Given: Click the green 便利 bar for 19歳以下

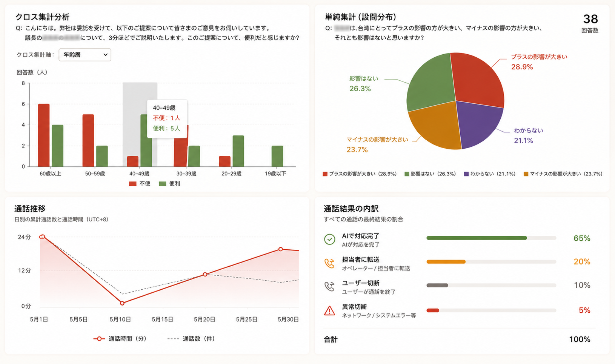Looking at the screenshot, I should (277, 156).
